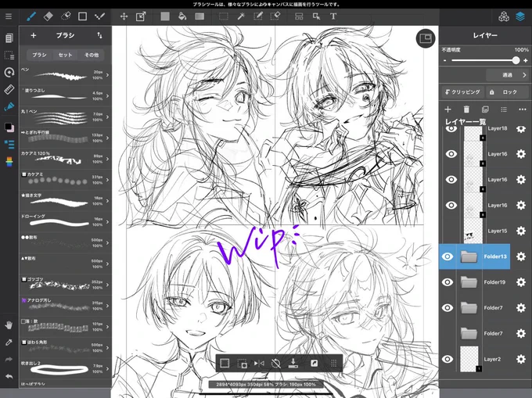Flip canvas horizontally from floating toolbar
532x398 pixels.
point(259,364)
